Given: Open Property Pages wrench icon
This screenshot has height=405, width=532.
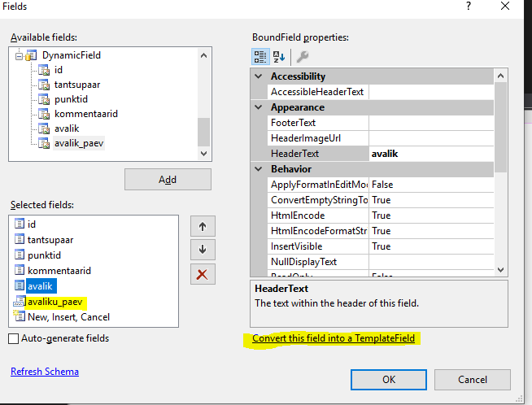Looking at the screenshot, I should 302,56.
